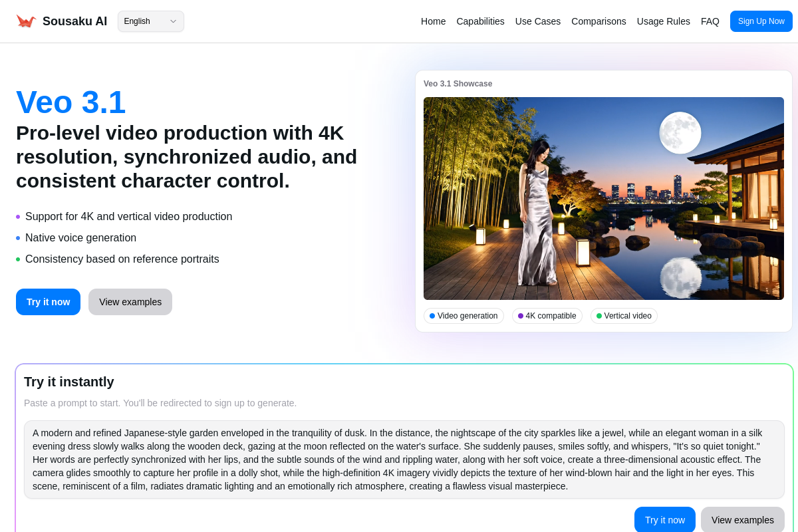This screenshot has height=532, width=798.
Task: Jump to the FAQ section
Action: point(710,21)
